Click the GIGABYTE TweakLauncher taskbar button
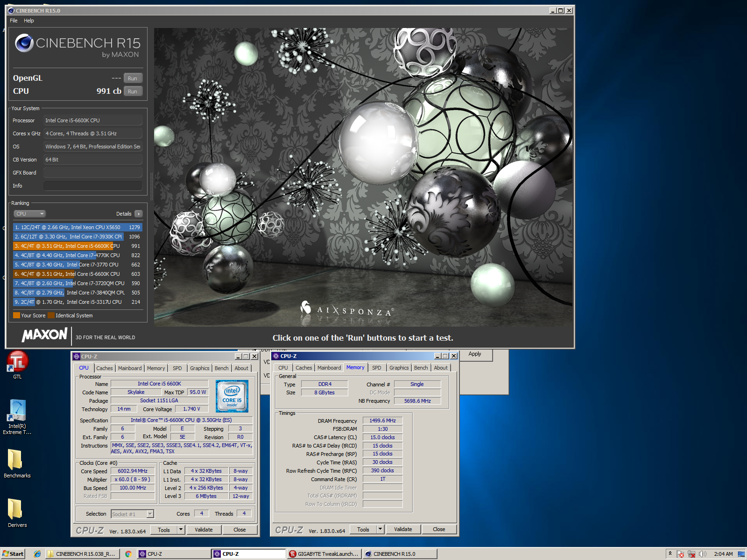 click(324, 554)
